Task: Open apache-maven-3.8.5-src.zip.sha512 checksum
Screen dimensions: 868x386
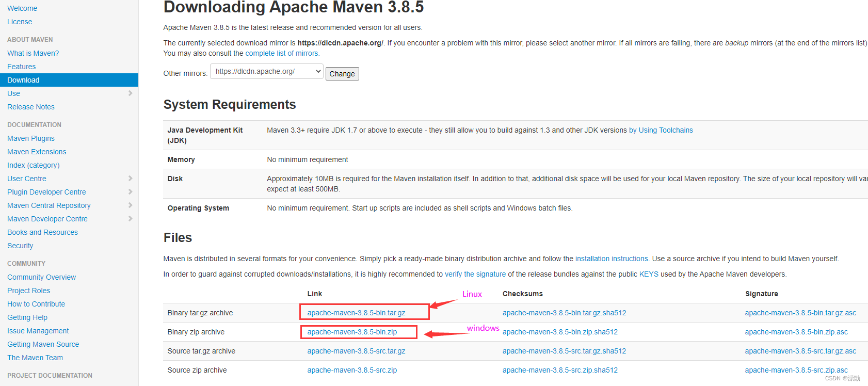Action: pos(560,370)
